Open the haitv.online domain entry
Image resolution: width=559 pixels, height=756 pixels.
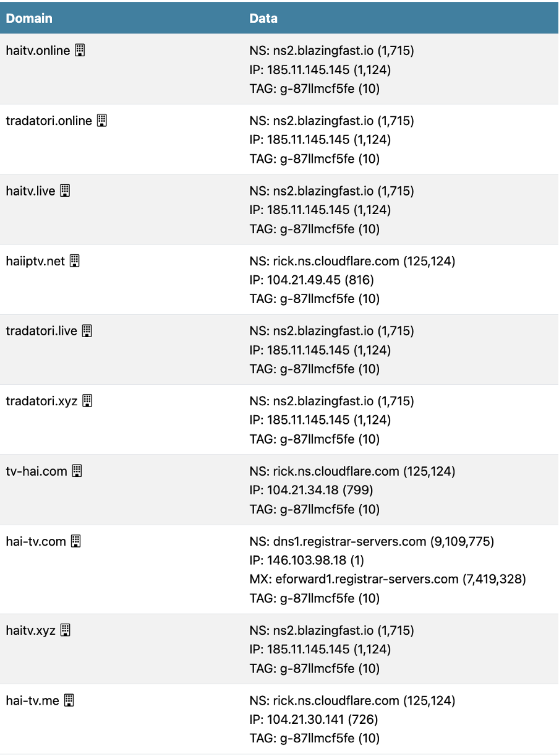point(38,51)
